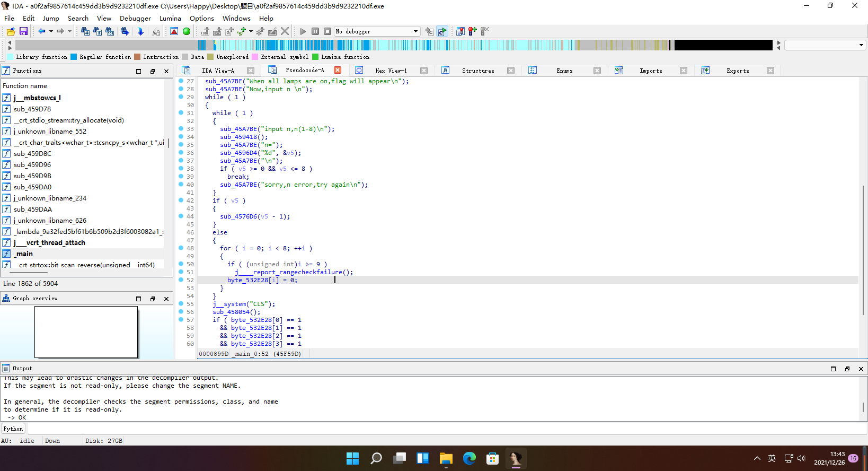Viewport: 868px width, 471px height.
Task: Open the Jump menu
Action: click(51, 18)
